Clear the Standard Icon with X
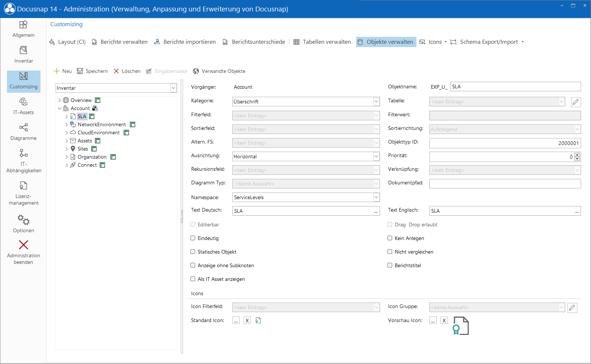The width and height of the screenshot is (591, 364). coord(247,321)
